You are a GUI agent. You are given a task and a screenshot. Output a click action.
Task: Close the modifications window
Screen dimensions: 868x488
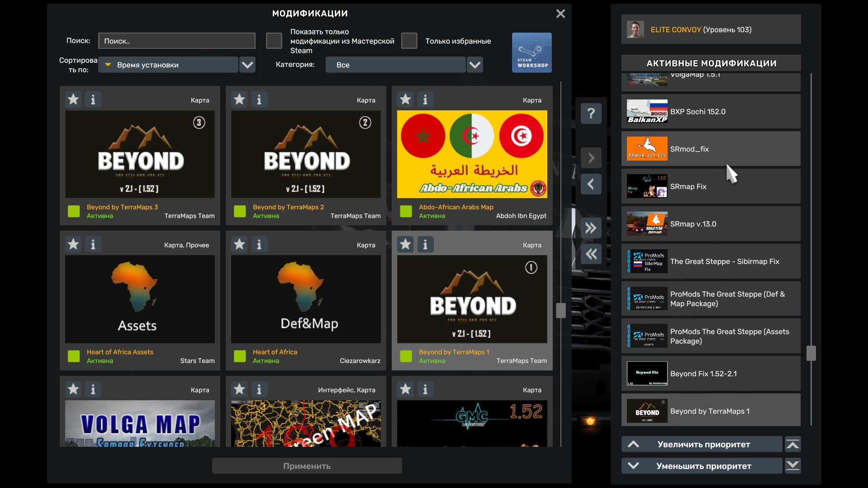tap(560, 14)
